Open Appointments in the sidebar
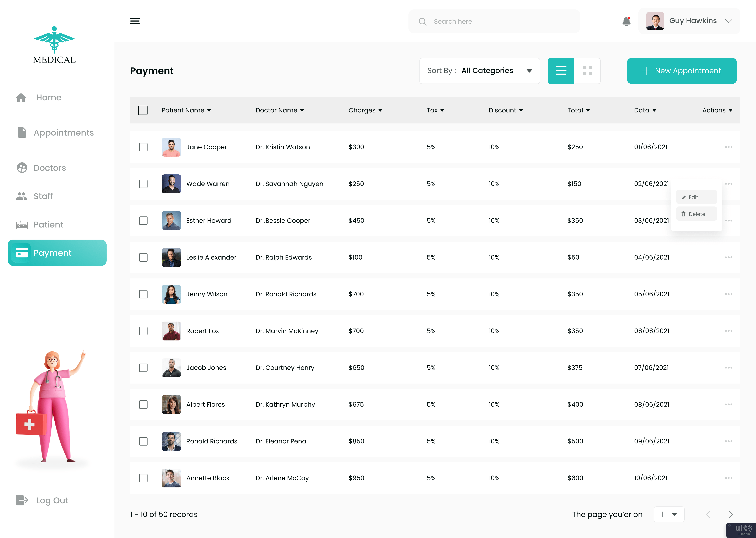Viewport: 756px width, 538px height. click(63, 133)
